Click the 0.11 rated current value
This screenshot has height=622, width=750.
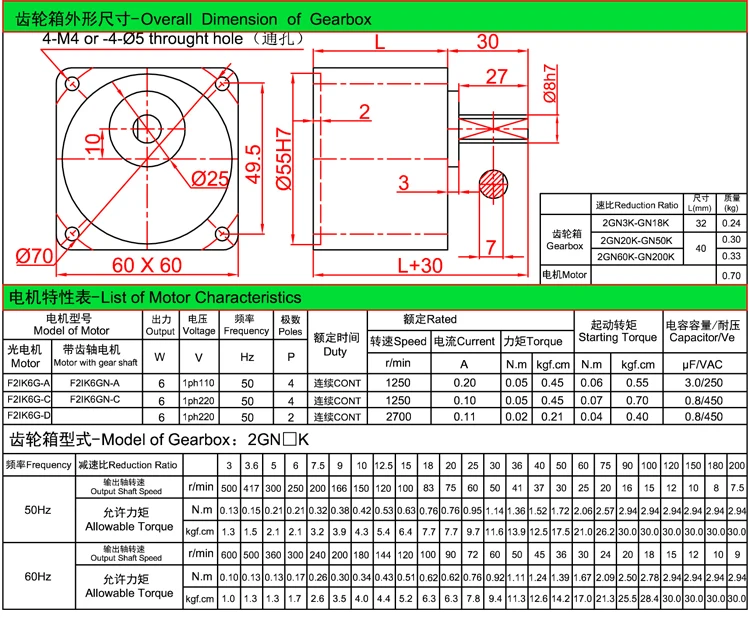[464, 417]
